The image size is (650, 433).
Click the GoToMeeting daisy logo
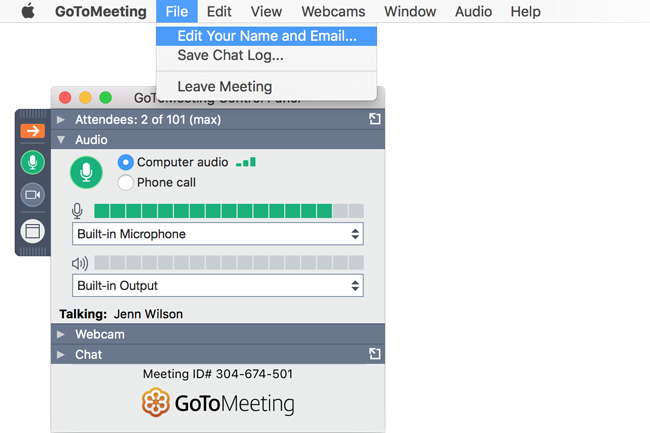pos(155,402)
